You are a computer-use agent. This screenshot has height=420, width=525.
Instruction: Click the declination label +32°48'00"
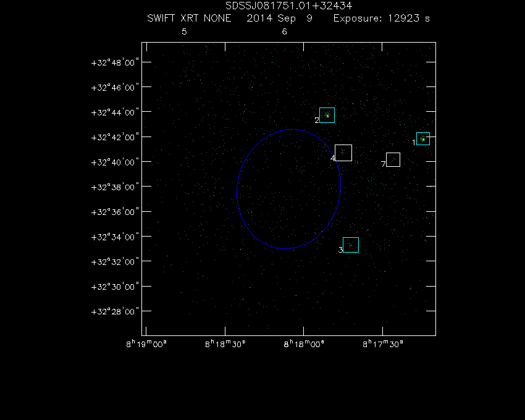pos(115,62)
